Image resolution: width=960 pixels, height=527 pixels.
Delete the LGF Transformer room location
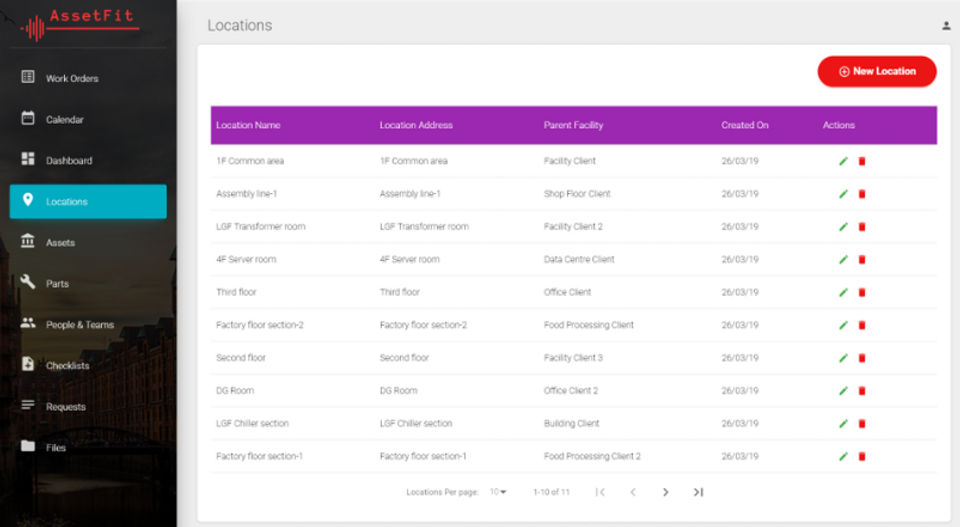point(862,226)
